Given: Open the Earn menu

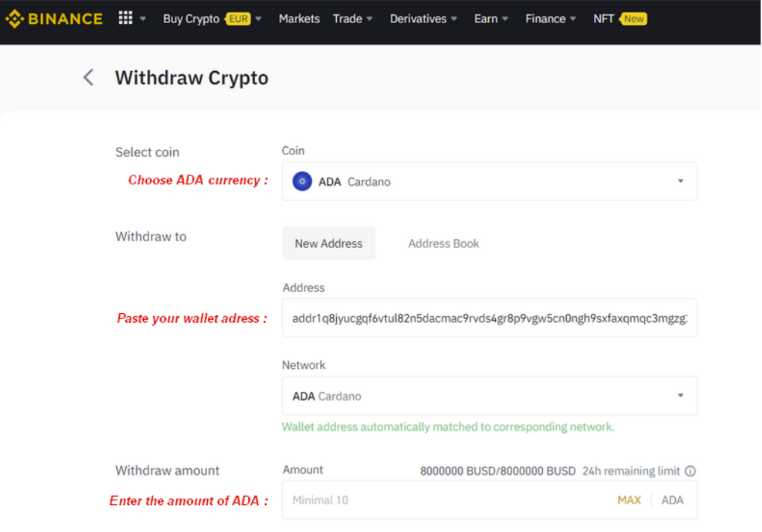Looking at the screenshot, I should click(485, 19).
